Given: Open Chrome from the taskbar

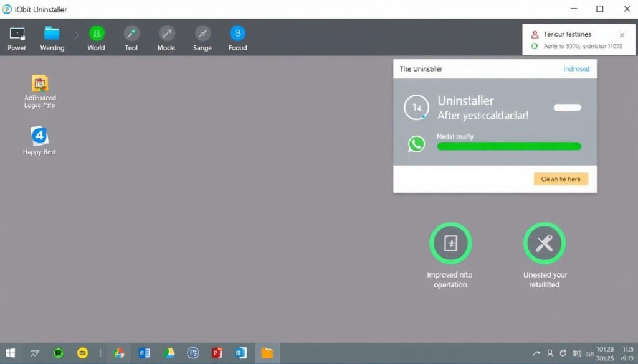Looking at the screenshot, I should tap(119, 353).
